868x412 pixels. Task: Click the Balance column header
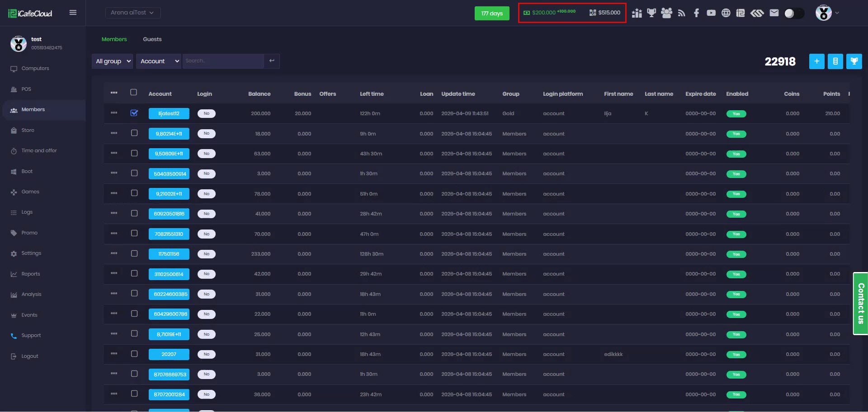[259, 94]
